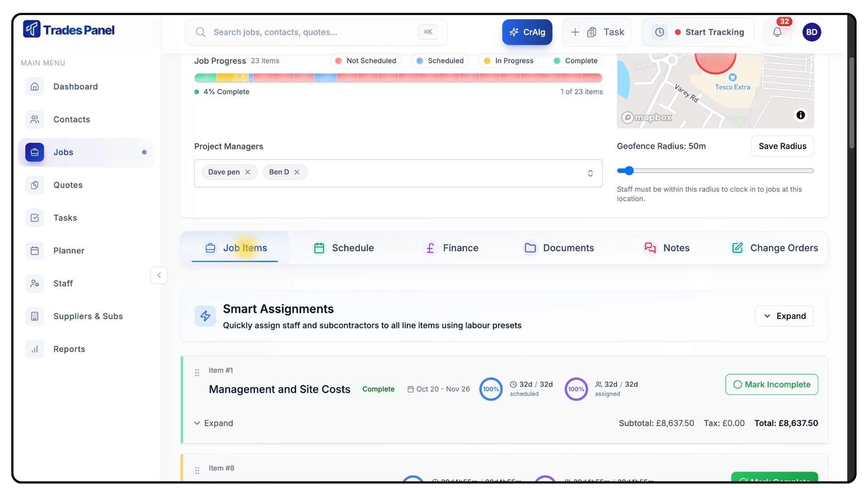Image resolution: width=868 pixels, height=488 pixels.
Task: Switch to the Finance tab
Action: coord(452,248)
